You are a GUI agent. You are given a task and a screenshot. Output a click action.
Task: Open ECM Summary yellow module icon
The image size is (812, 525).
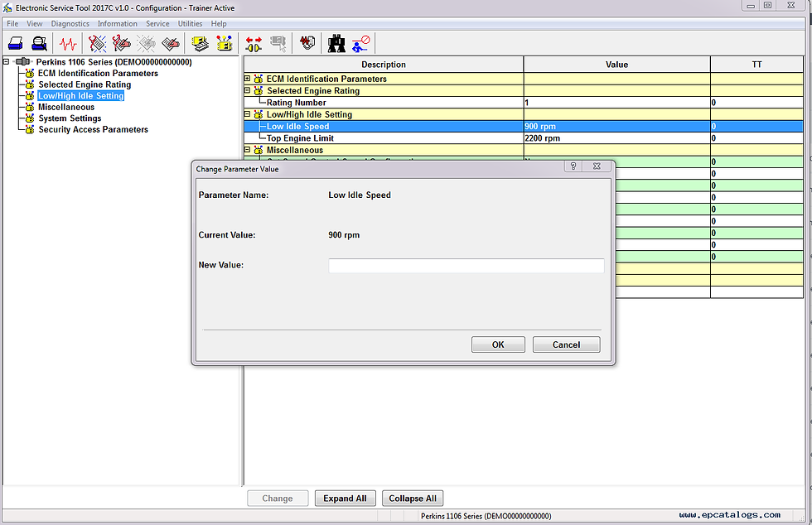pyautogui.click(x=200, y=44)
